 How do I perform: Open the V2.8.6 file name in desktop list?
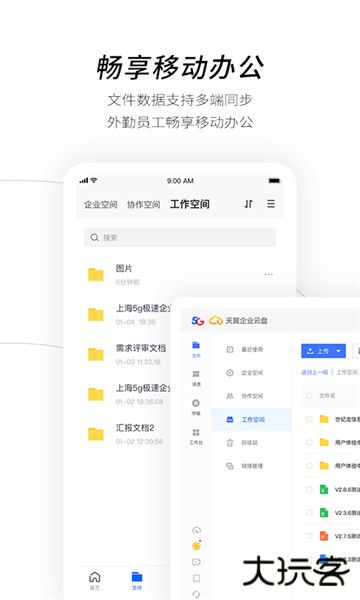[x=347, y=489]
